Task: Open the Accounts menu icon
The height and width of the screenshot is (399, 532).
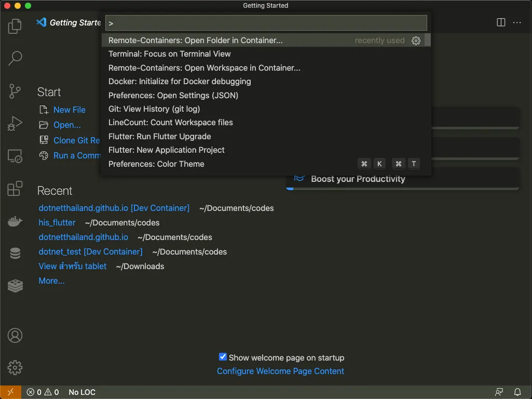Action: tap(15, 336)
